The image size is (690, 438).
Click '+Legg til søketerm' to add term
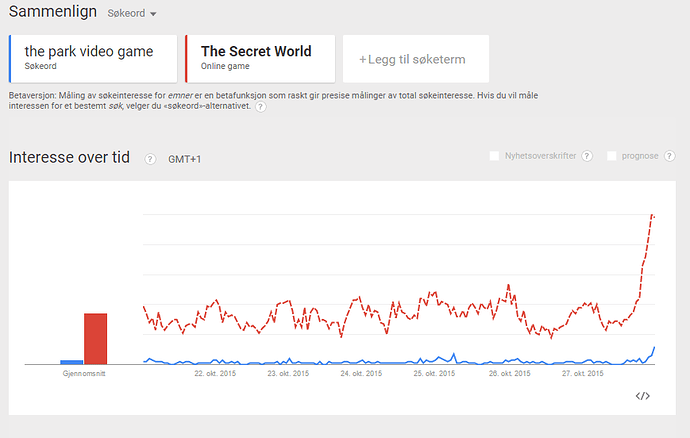[x=416, y=59]
